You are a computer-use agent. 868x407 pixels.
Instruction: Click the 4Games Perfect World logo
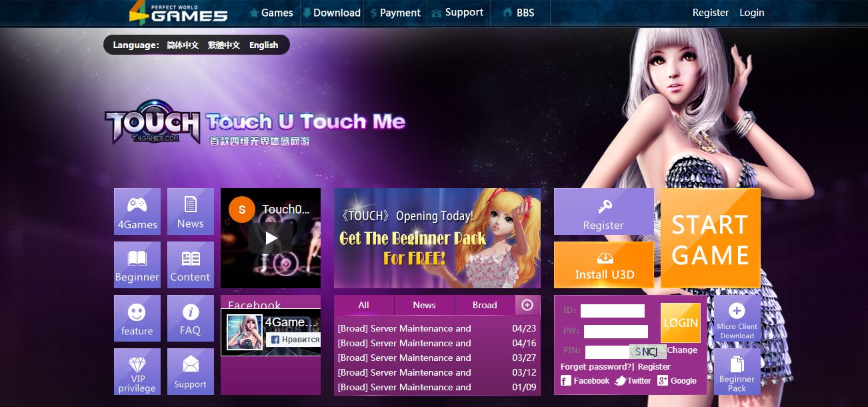coord(179,12)
